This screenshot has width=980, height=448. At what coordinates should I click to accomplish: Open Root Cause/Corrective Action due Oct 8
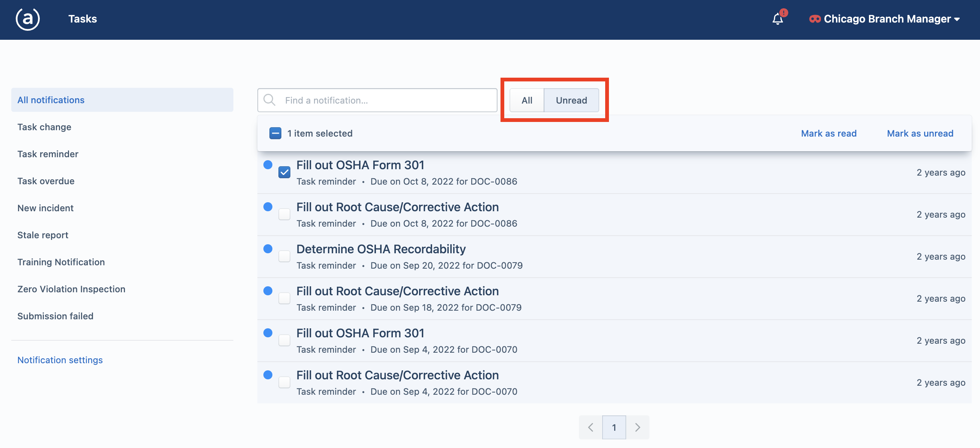[x=398, y=207]
